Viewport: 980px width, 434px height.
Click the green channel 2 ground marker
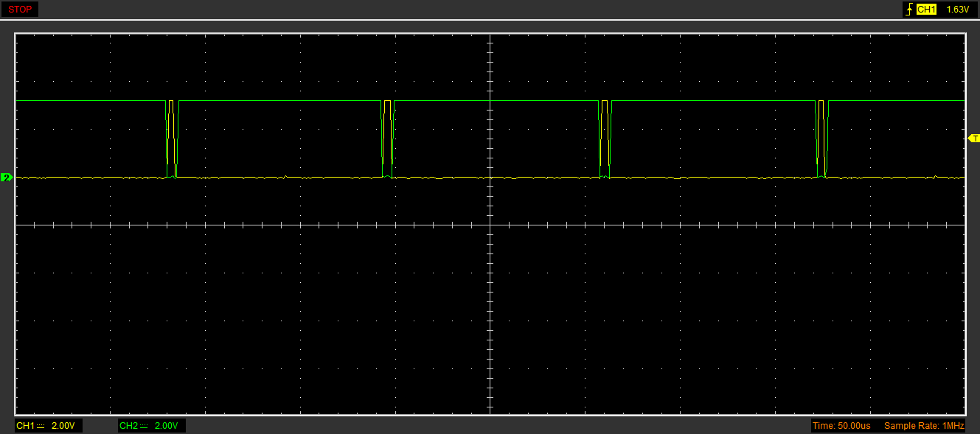click(7, 178)
